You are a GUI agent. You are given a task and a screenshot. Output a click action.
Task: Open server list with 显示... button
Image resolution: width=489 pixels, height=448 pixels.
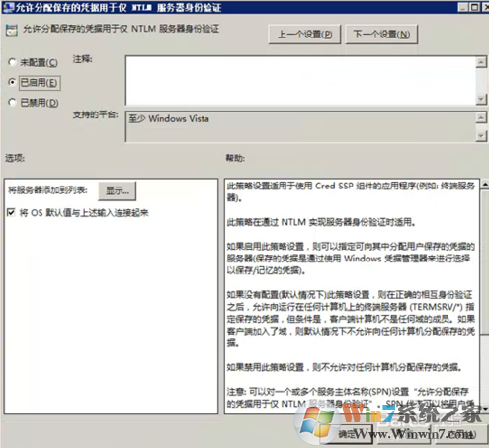tap(118, 190)
